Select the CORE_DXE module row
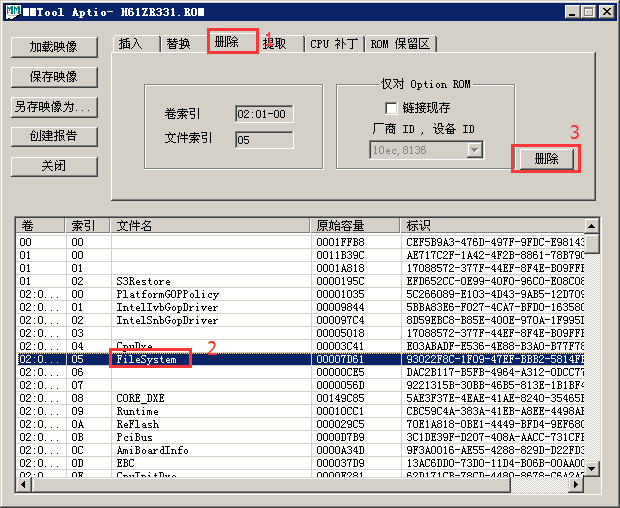The image size is (620, 508). [140, 398]
